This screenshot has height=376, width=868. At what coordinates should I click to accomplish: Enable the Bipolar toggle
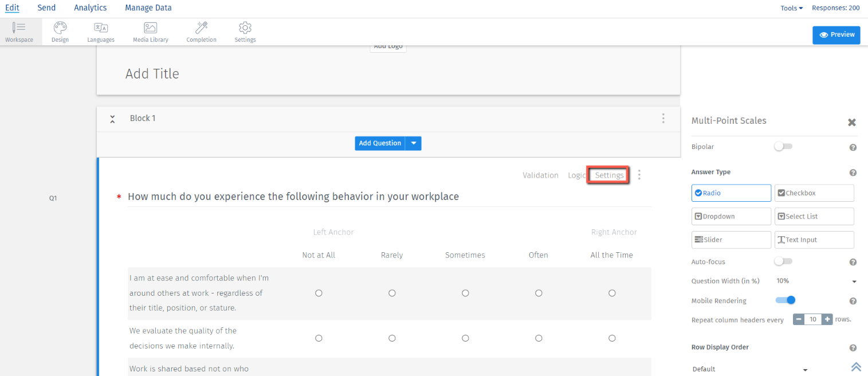[783, 147]
